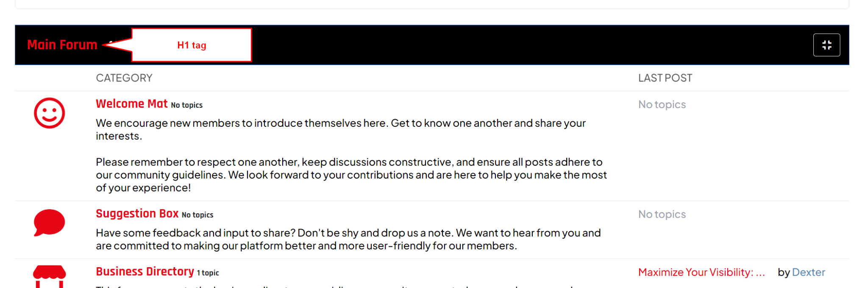
Task: Click Welcome Mat's last post 'No topics' text
Action: coord(662,105)
